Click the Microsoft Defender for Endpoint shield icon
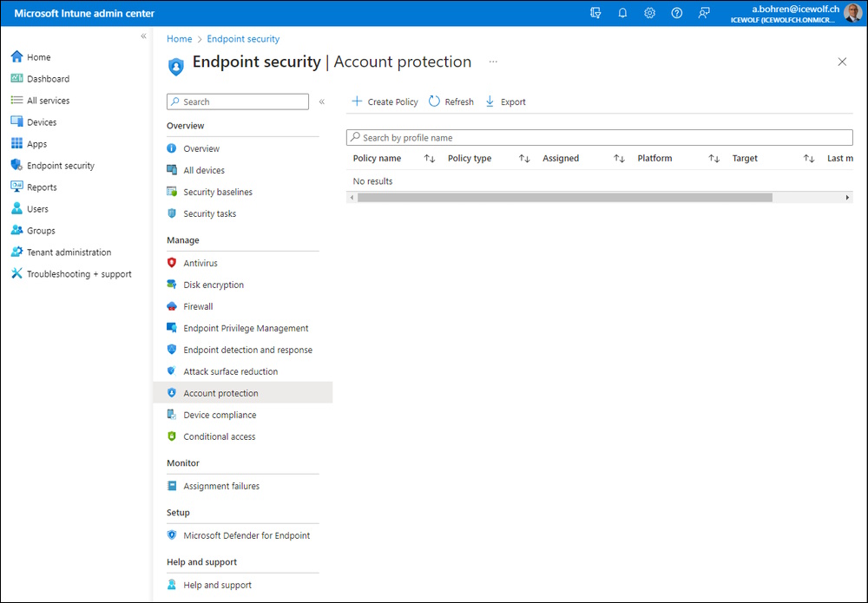Image resolution: width=868 pixels, height=603 pixels. 172,535
